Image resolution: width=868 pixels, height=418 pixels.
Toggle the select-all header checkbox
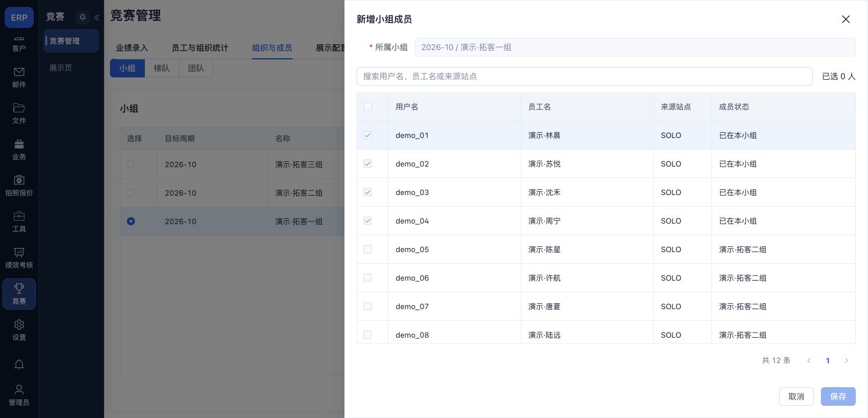368,107
